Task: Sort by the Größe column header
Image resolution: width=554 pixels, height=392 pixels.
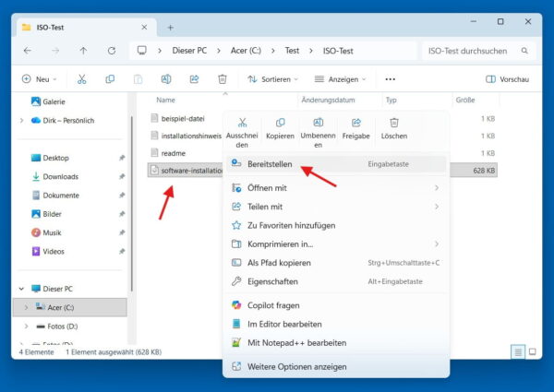Action: coord(465,100)
